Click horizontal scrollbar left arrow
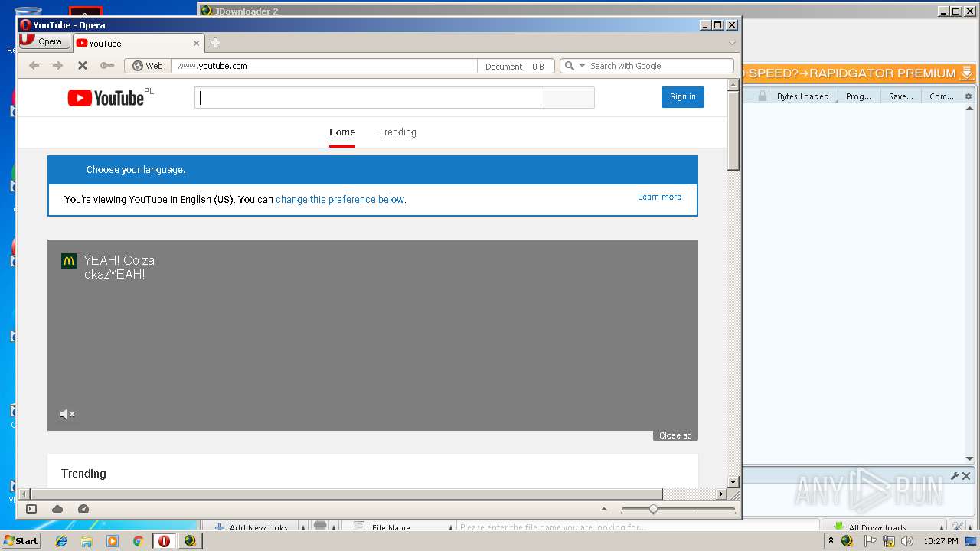 [24, 494]
